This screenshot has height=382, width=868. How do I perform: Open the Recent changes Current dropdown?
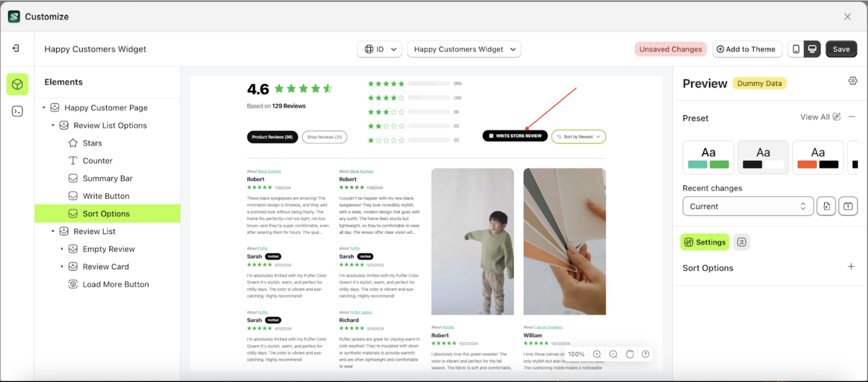click(x=748, y=206)
